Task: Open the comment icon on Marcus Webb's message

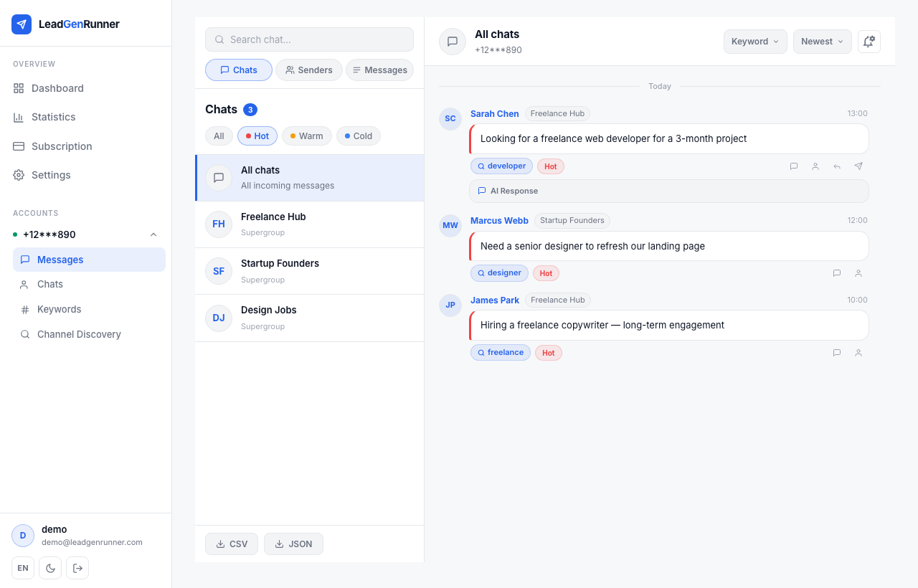Action: tap(837, 273)
